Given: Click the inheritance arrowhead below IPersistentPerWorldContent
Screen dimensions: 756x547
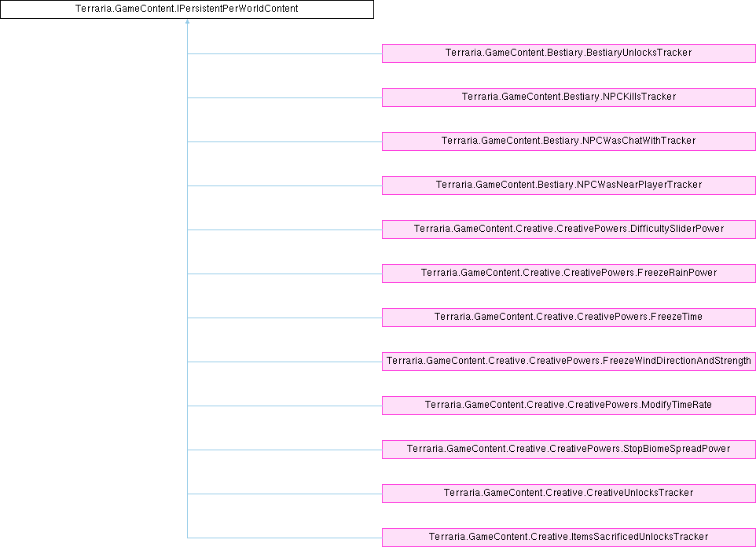Looking at the screenshot, I should pos(187,23).
